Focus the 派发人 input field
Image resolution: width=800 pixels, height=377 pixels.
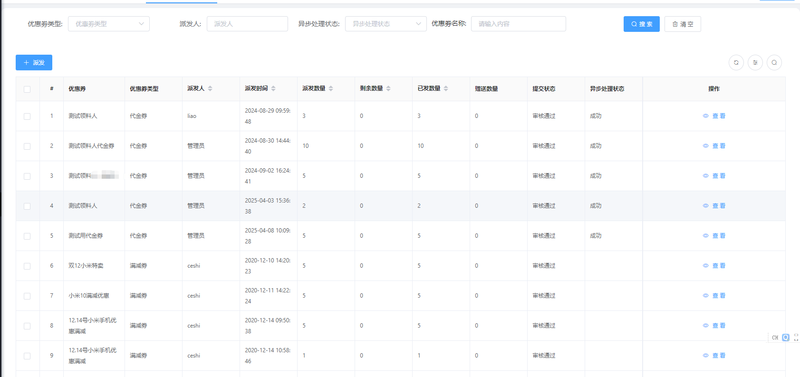[x=247, y=24]
